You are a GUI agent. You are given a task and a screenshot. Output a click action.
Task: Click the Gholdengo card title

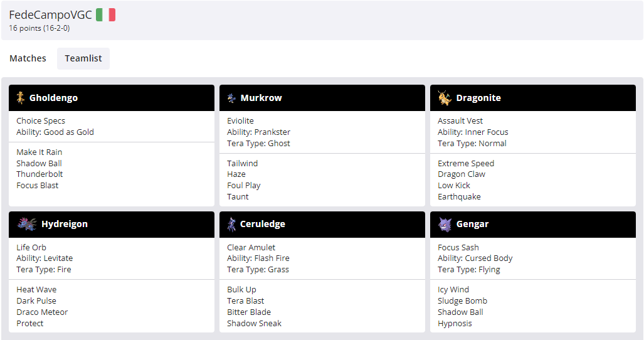[x=53, y=98]
